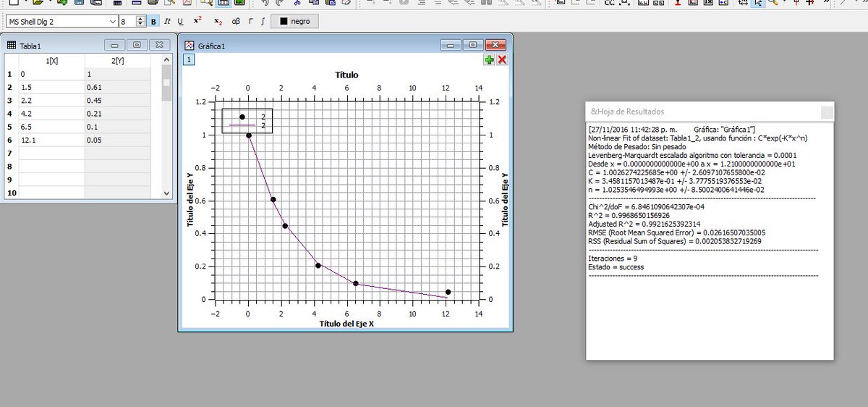Insert lowercase Greek letters with the αβ icon

tap(236, 22)
